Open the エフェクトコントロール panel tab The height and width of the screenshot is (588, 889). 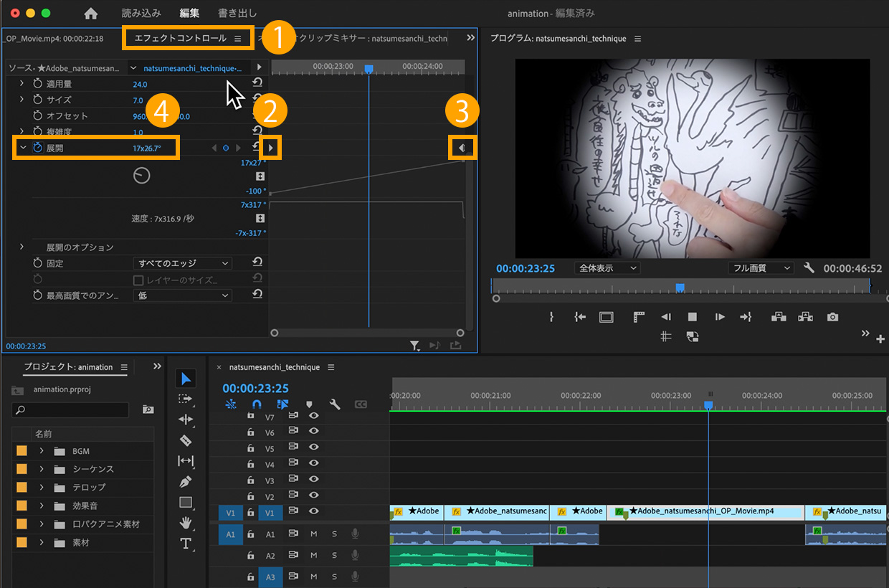(x=181, y=38)
